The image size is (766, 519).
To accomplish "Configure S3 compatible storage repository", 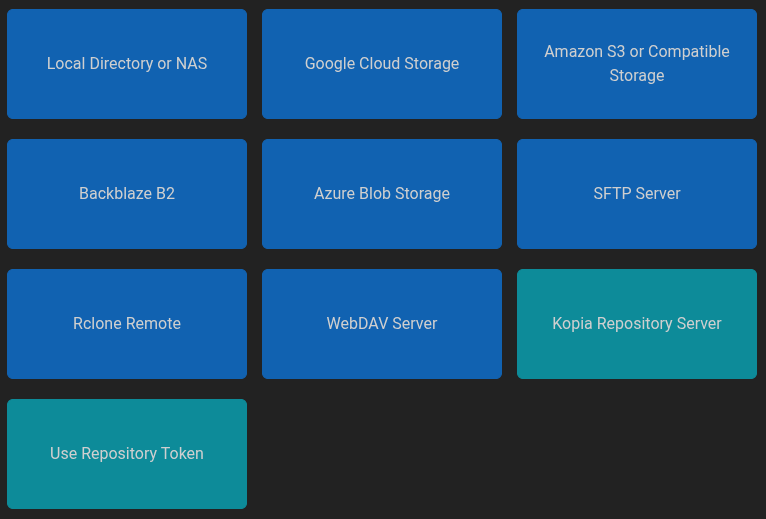I will 637,64.
